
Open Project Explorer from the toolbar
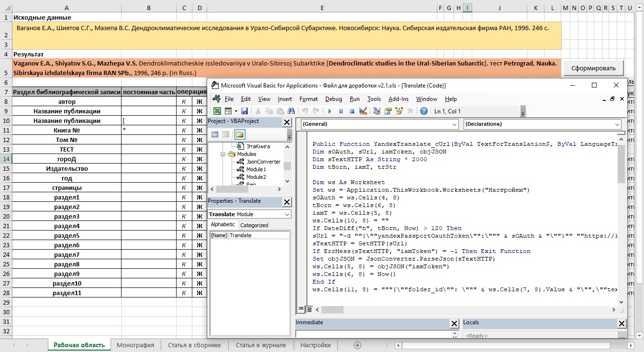pos(377,111)
